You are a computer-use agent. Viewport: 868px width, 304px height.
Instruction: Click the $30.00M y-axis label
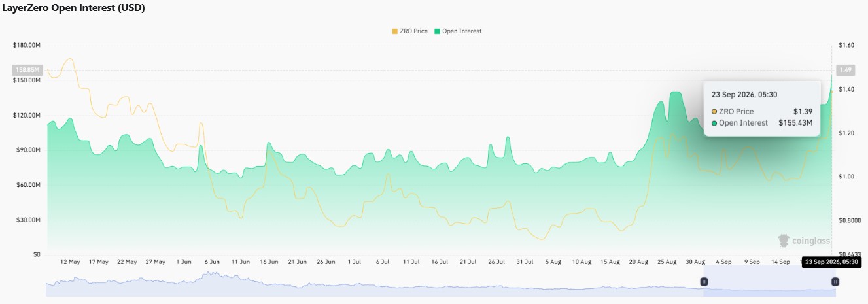tap(29, 220)
